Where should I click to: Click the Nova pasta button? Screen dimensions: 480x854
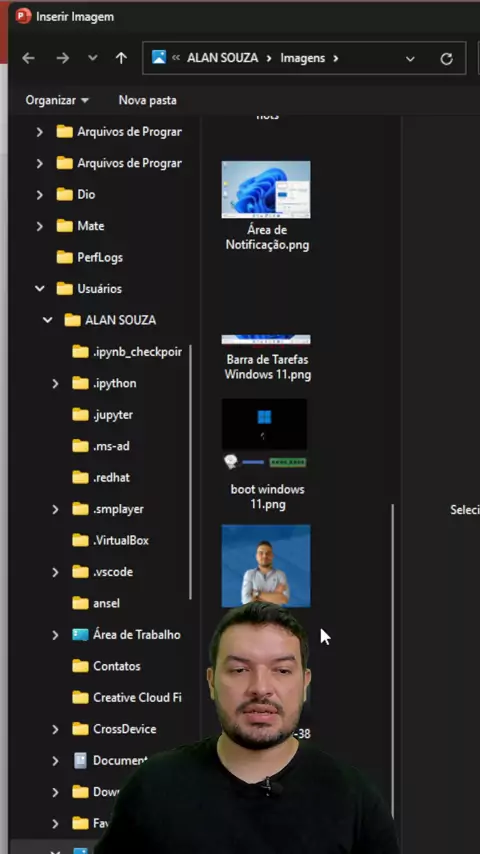pyautogui.click(x=148, y=100)
